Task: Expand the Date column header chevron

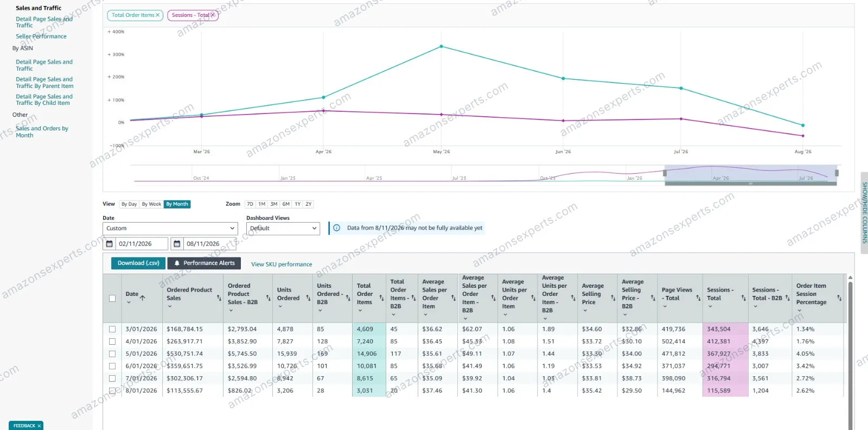Action: tap(129, 302)
